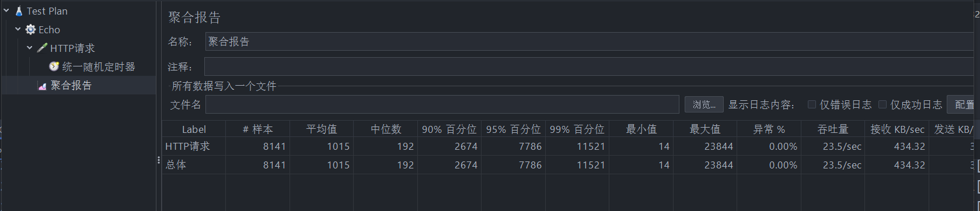Click the 统一随机定时器 clock icon

[54, 66]
